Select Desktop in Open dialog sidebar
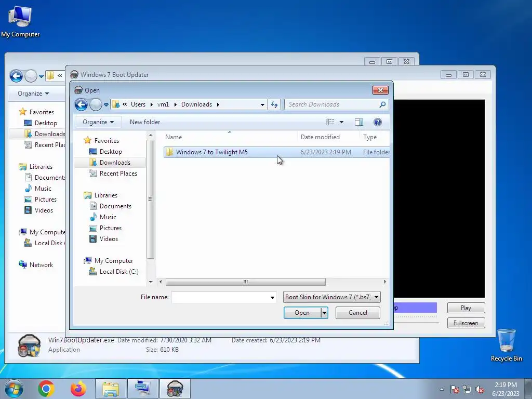 (111, 152)
